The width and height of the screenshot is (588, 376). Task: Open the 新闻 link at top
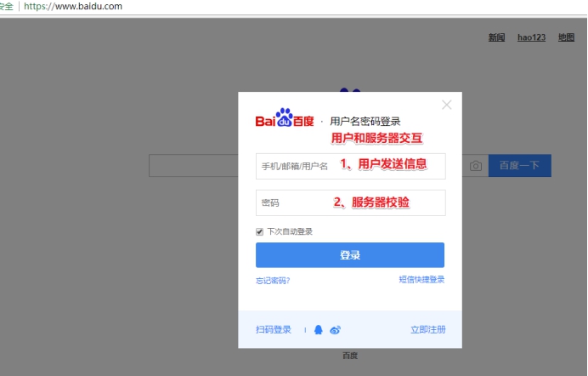click(496, 37)
